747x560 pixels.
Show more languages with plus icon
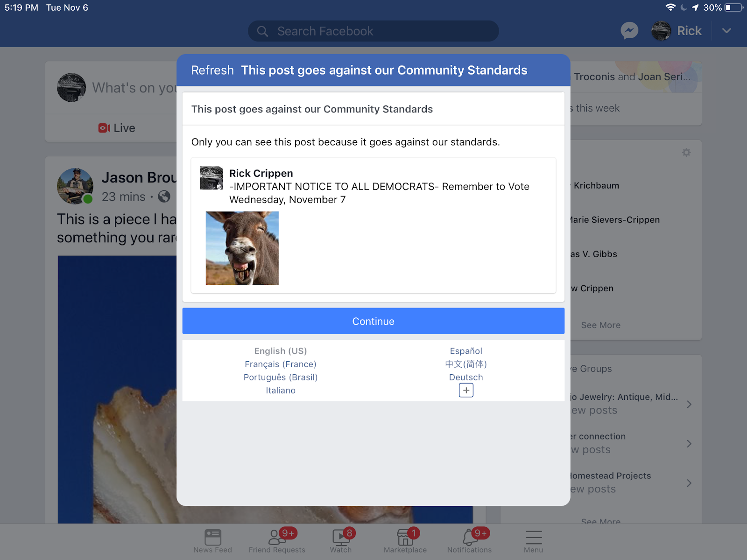[466, 390]
